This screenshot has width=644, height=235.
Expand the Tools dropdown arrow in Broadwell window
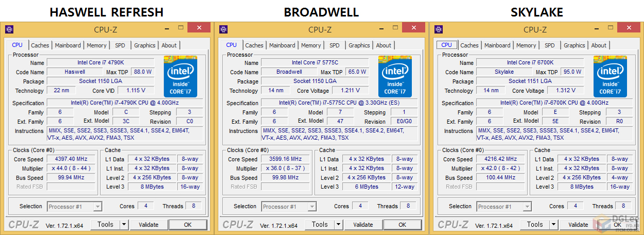tap(338, 225)
